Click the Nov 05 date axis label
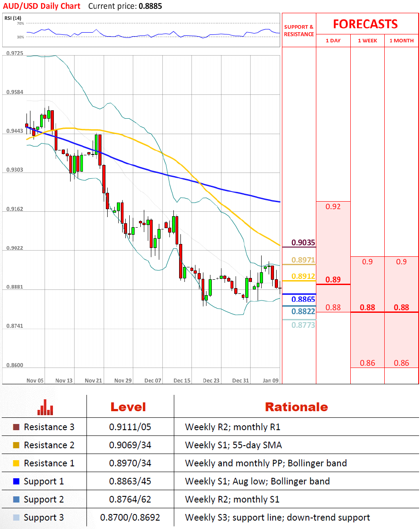Viewport: 420px width, 529px height. tap(35, 381)
